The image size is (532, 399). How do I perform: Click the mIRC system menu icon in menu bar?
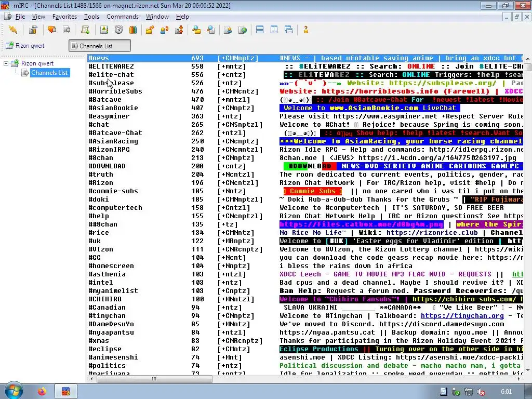[7, 17]
